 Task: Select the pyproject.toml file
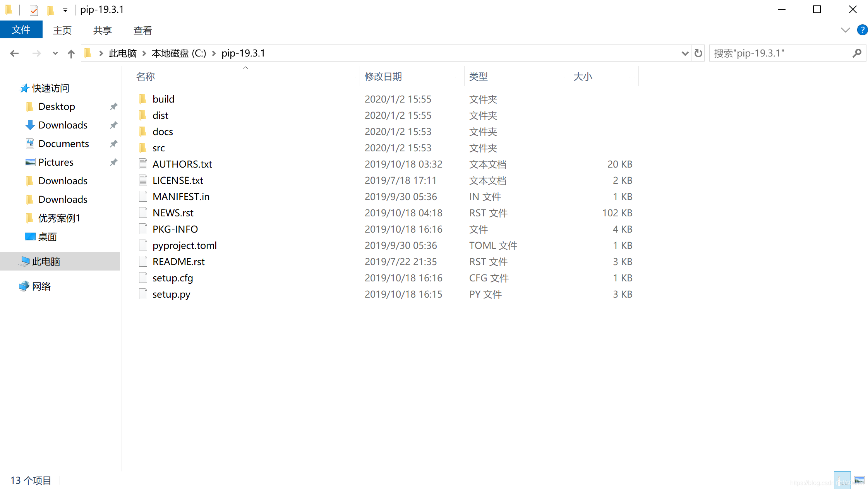click(184, 245)
